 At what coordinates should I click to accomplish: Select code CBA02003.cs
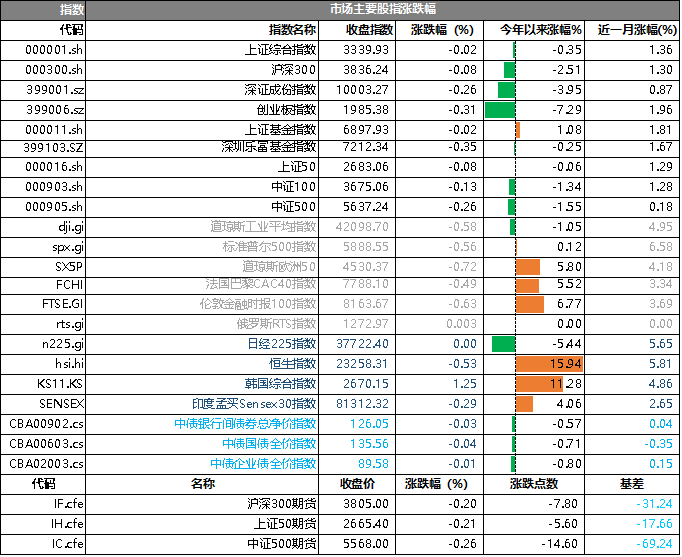(46, 464)
